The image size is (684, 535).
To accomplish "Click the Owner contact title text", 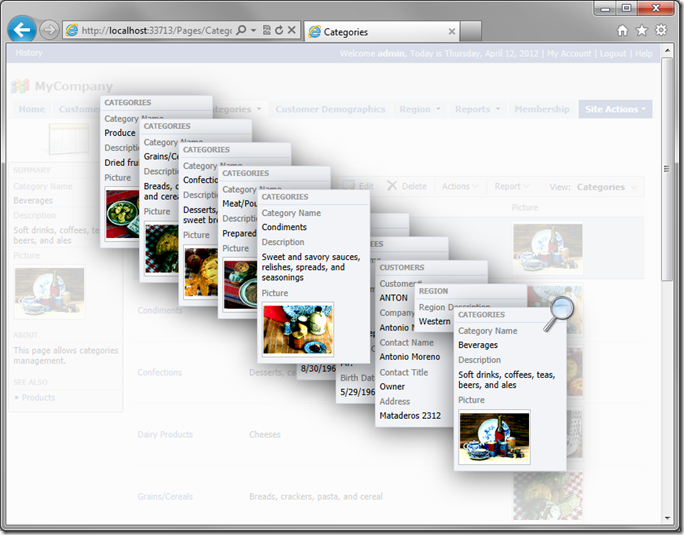I will (392, 386).
